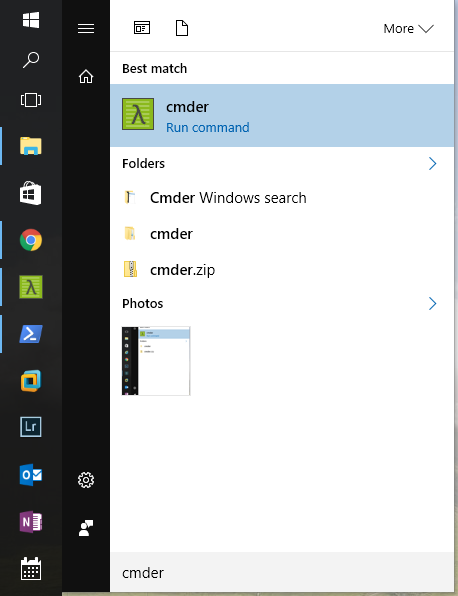Open the VMware icon on the taskbar

point(31,380)
